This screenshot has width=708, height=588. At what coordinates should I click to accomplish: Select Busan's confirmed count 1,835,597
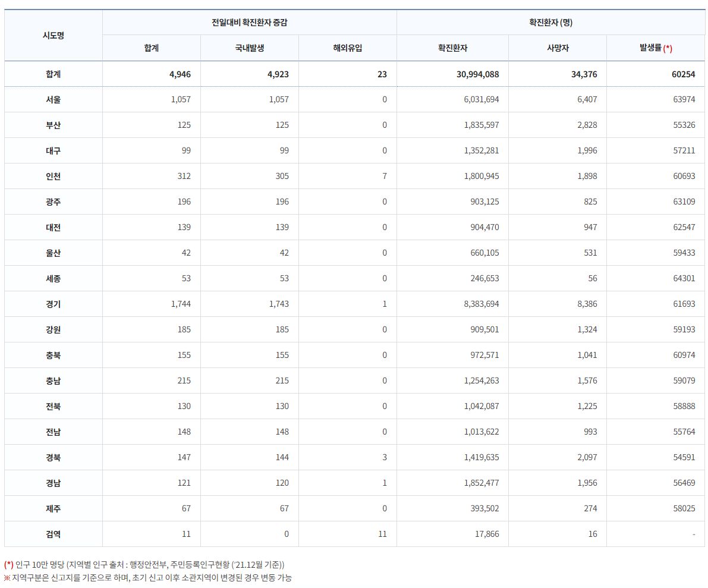click(x=482, y=125)
